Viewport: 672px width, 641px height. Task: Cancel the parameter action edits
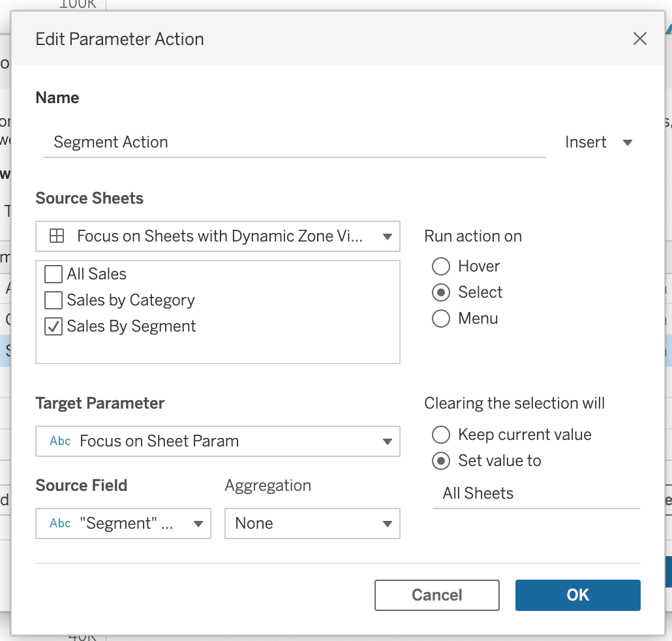point(436,595)
